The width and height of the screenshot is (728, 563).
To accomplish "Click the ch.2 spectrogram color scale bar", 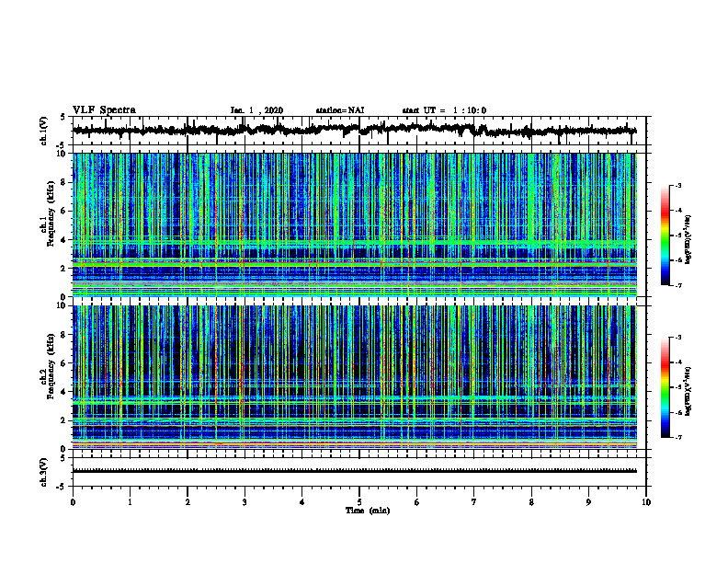I will click(665, 387).
